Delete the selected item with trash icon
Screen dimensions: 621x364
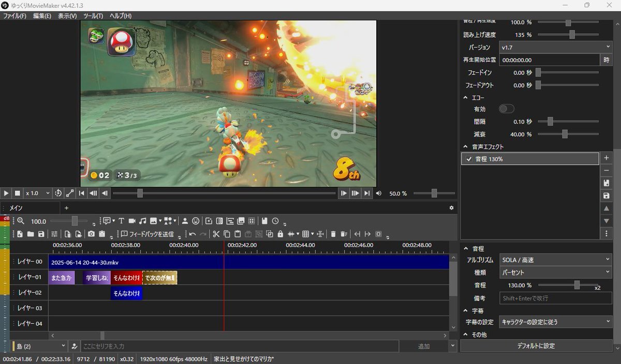point(333,234)
